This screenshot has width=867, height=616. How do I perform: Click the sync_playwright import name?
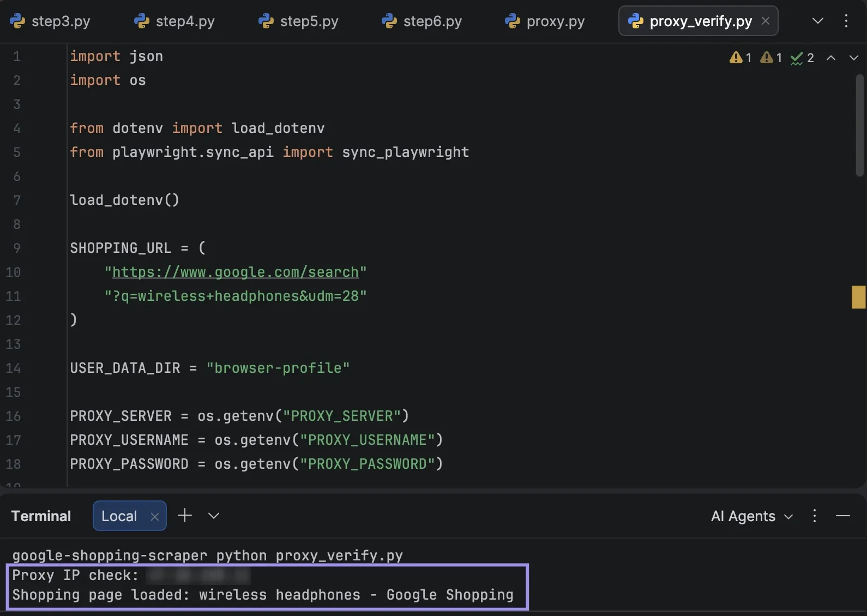coord(406,152)
